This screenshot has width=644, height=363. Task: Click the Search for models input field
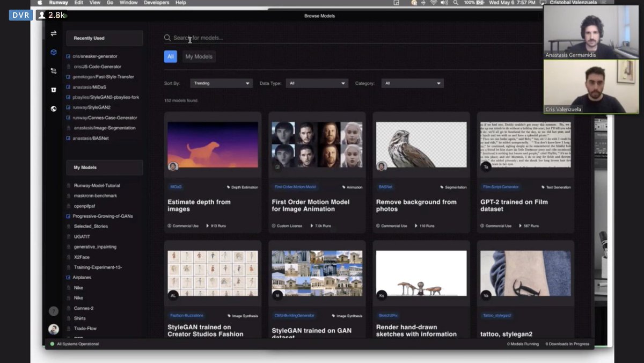(354, 38)
